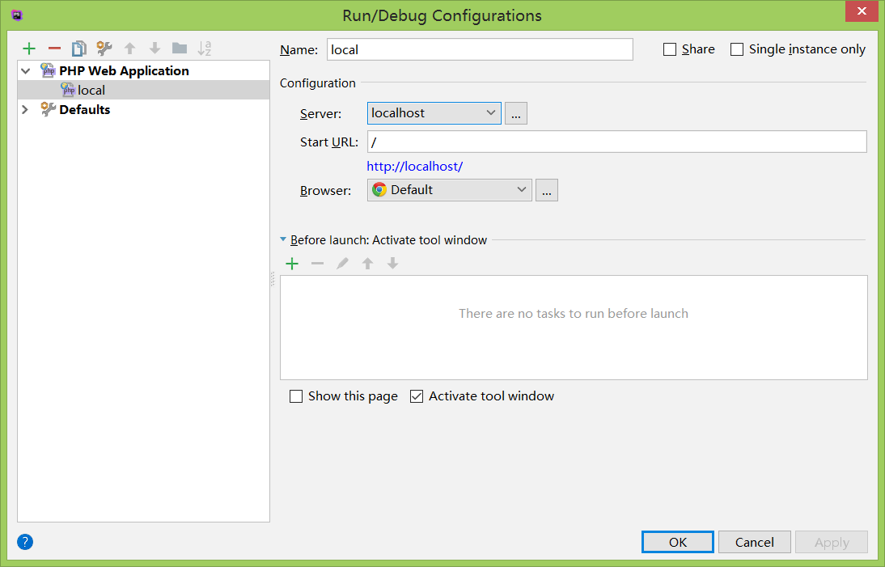Click into the Start URL field
This screenshot has height=588, width=885.
(616, 142)
